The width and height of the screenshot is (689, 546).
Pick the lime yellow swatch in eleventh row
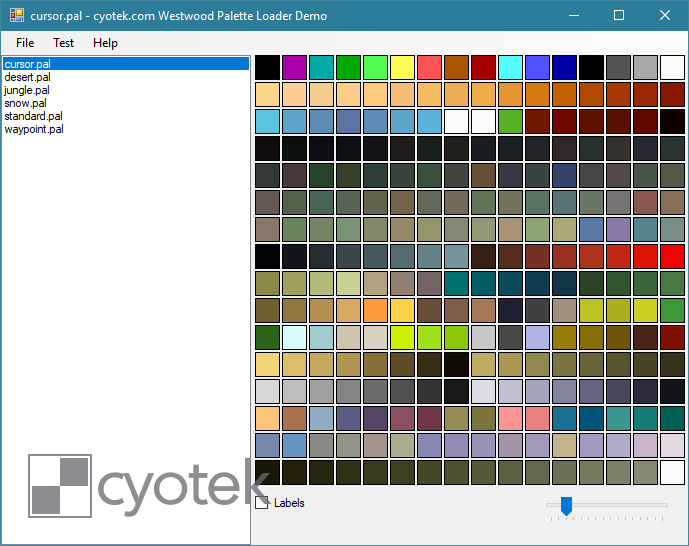(x=403, y=337)
